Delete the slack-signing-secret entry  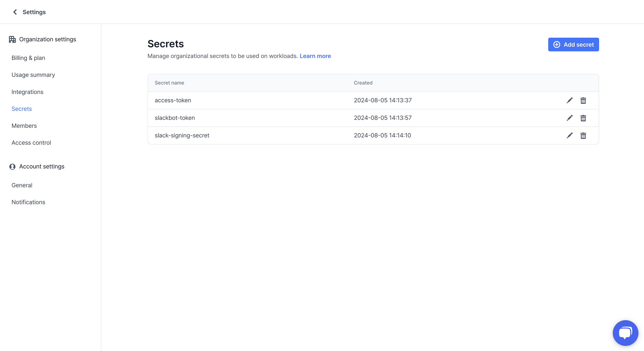(x=583, y=135)
